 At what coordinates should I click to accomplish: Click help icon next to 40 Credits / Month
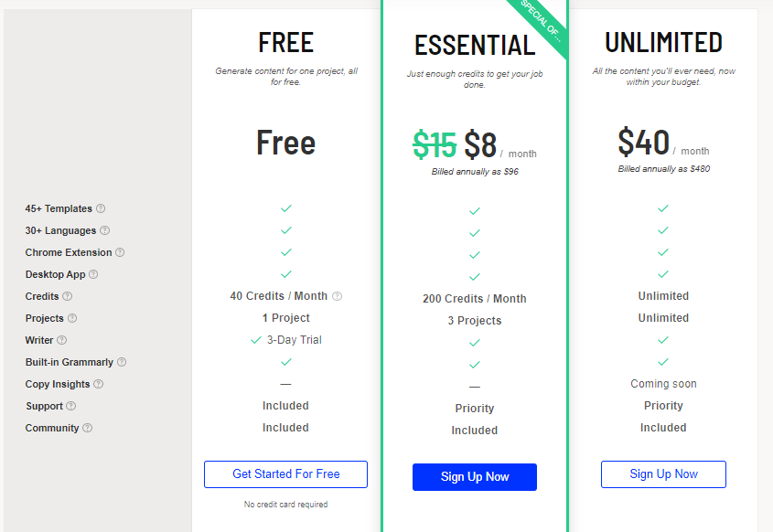tap(337, 296)
